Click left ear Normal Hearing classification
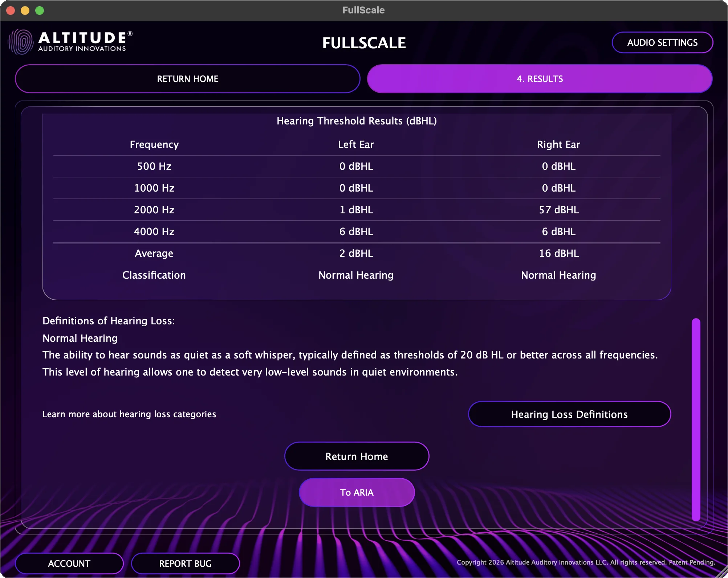Image resolution: width=728 pixels, height=578 pixels. [x=356, y=275]
